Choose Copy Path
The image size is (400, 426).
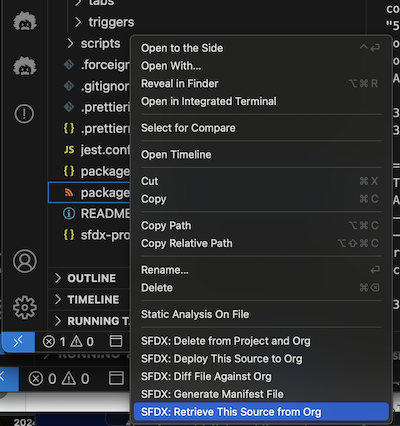[x=261, y=225]
